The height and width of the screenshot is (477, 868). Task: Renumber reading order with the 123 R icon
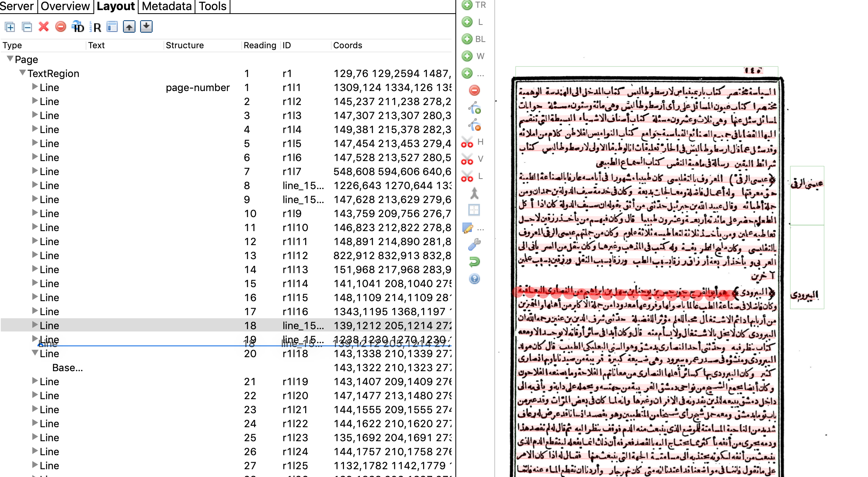tap(96, 27)
